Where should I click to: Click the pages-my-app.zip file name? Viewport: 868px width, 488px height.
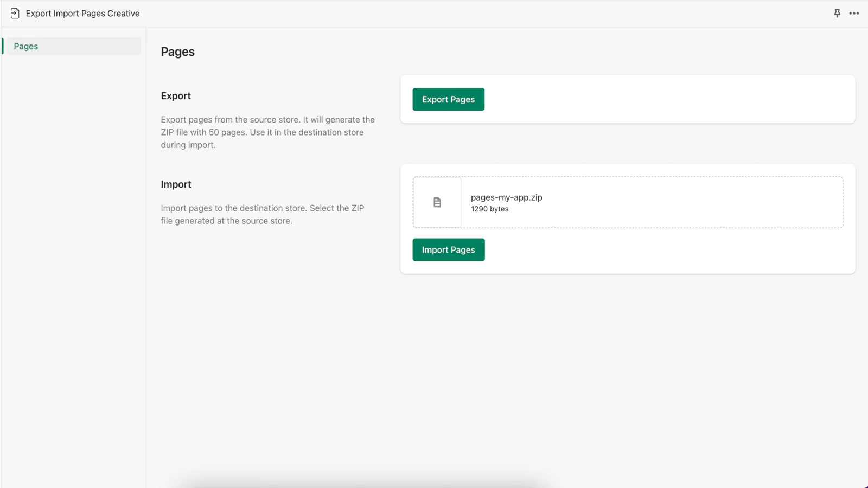[507, 197]
